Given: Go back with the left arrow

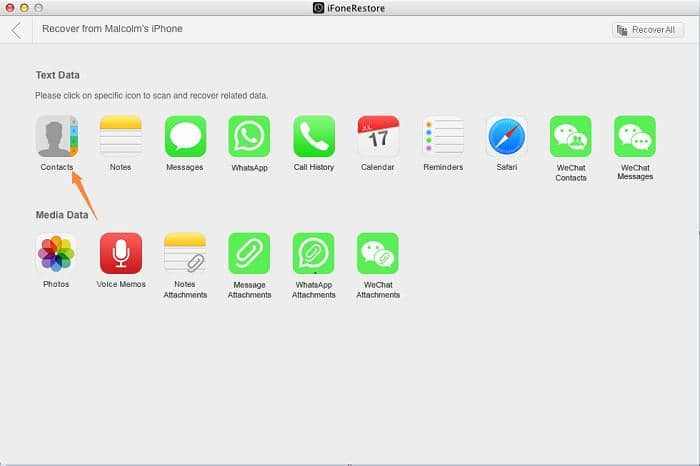Looking at the screenshot, I should [x=17, y=30].
